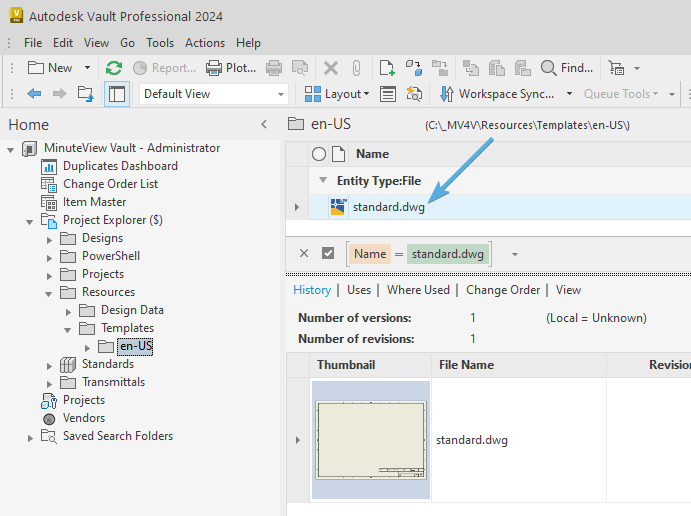Open the New button dropdown arrow
The image size is (691, 516).
[x=87, y=68]
